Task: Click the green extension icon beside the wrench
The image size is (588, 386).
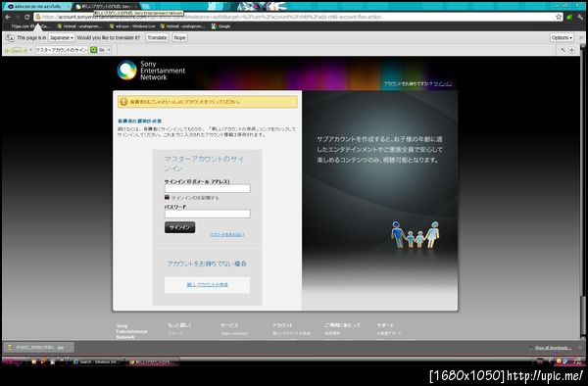Action: tap(569, 17)
